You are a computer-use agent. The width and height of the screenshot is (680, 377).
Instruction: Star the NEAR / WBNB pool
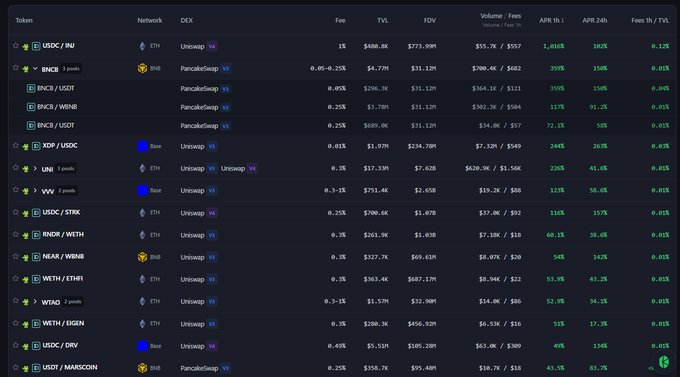point(16,257)
